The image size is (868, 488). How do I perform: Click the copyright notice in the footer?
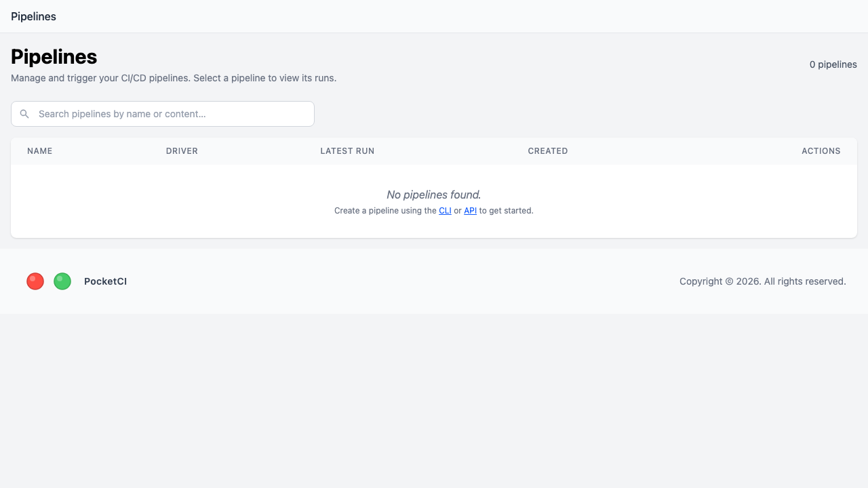762,281
